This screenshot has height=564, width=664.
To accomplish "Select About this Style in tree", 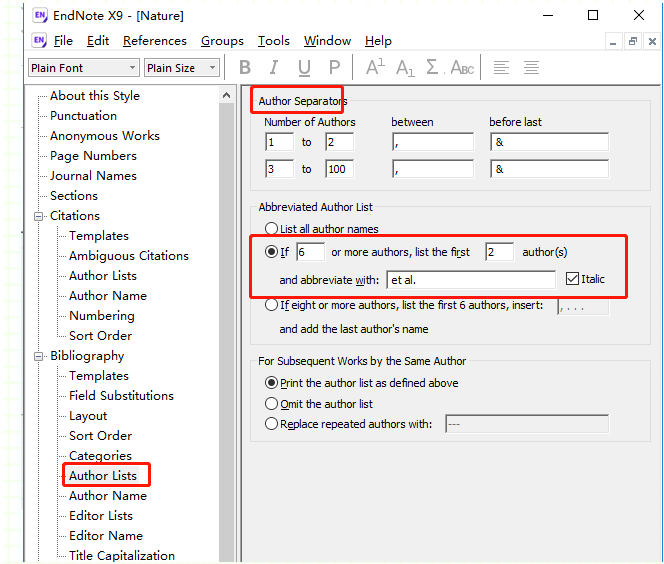I will [95, 96].
